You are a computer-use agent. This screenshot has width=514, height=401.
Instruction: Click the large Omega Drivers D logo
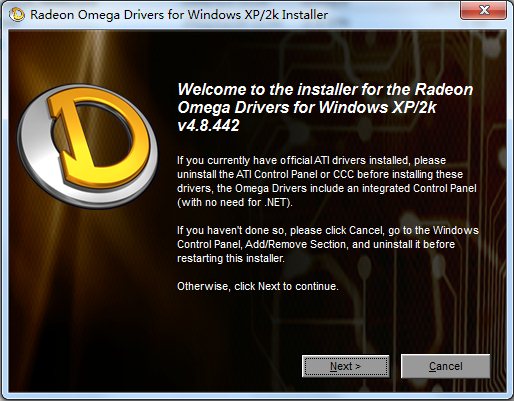pyautogui.click(x=87, y=146)
